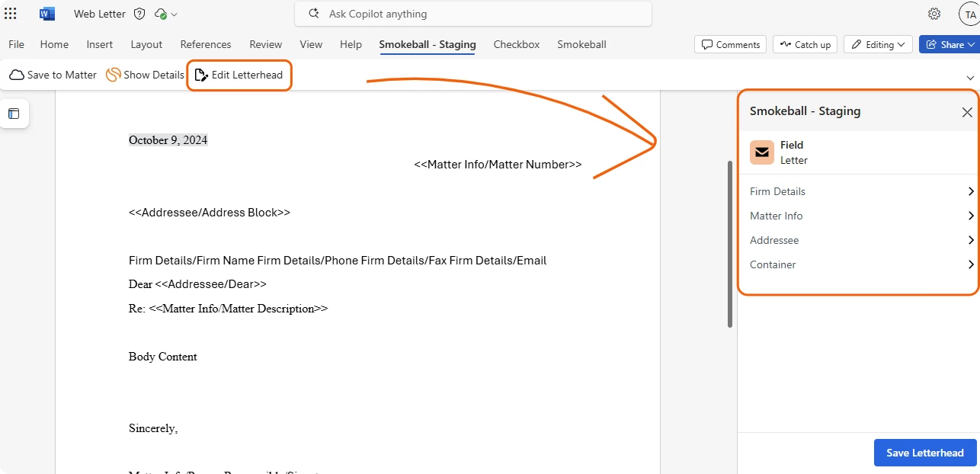Click the Matter Number merge field
This screenshot has height=474, width=980.
(x=498, y=165)
